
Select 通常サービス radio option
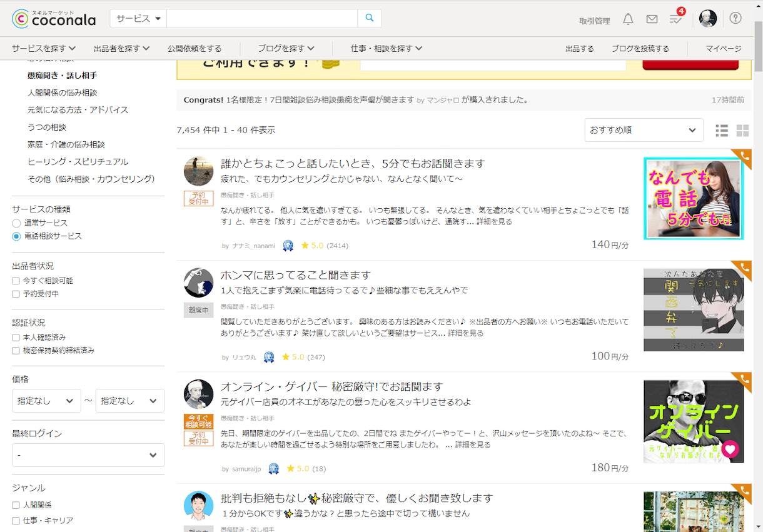click(x=17, y=223)
